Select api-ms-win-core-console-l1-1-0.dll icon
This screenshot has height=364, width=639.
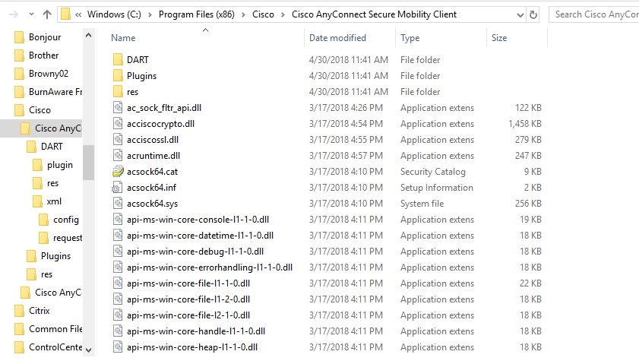tap(118, 220)
